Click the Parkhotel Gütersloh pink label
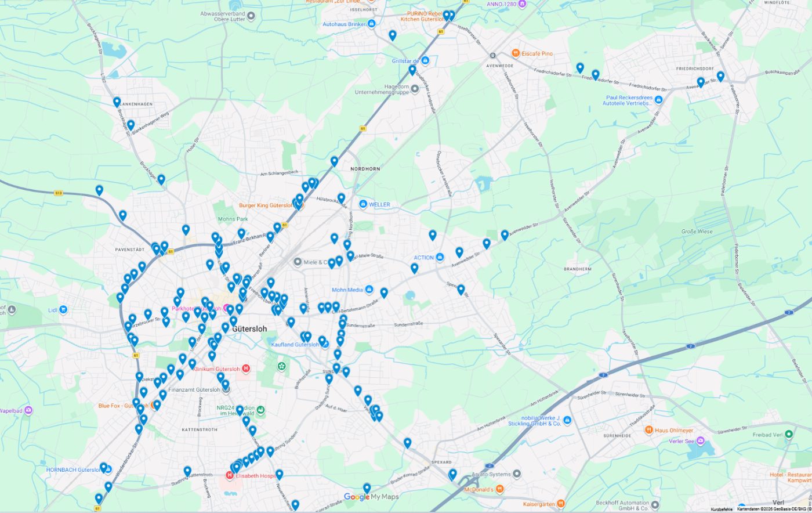The height and width of the screenshot is (513, 812). tap(197, 309)
